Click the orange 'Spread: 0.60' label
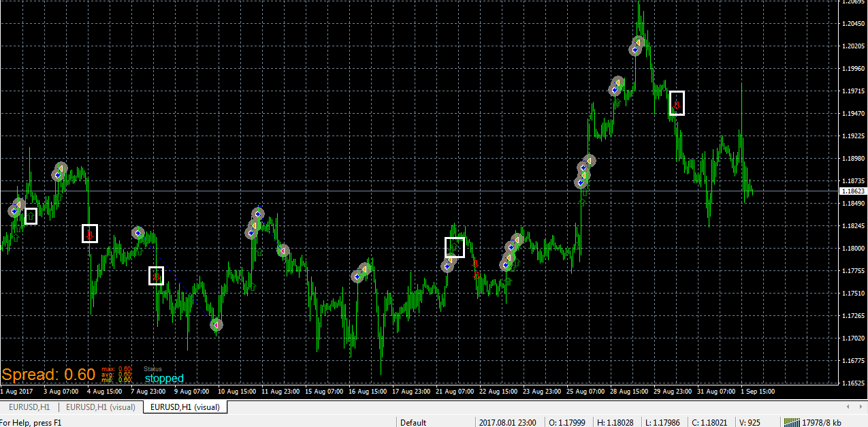The width and height of the screenshot is (868, 427). (48, 375)
